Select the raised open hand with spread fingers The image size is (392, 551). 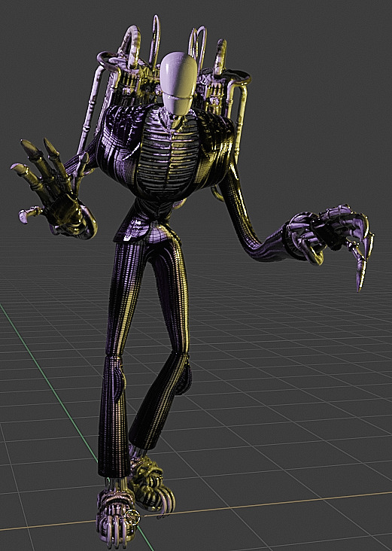(53, 189)
